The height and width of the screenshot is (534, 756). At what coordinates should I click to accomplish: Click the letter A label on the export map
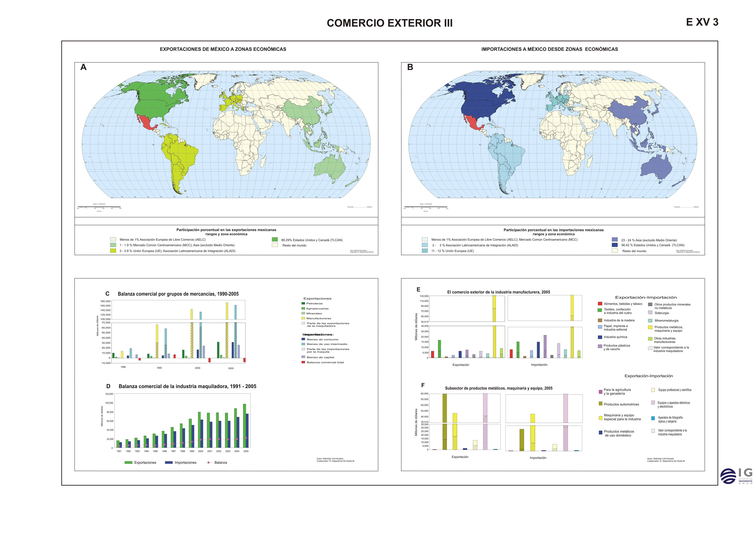84,67
